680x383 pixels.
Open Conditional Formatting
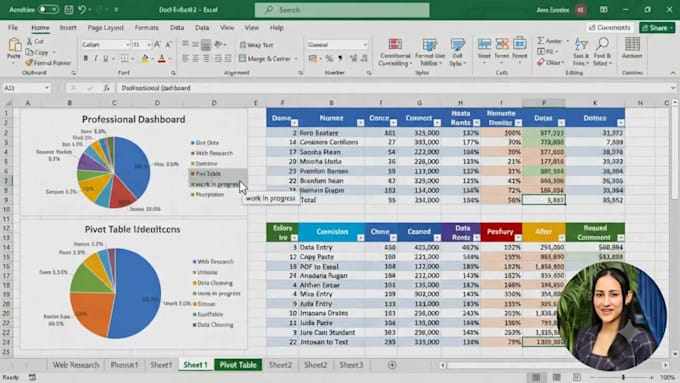point(395,52)
